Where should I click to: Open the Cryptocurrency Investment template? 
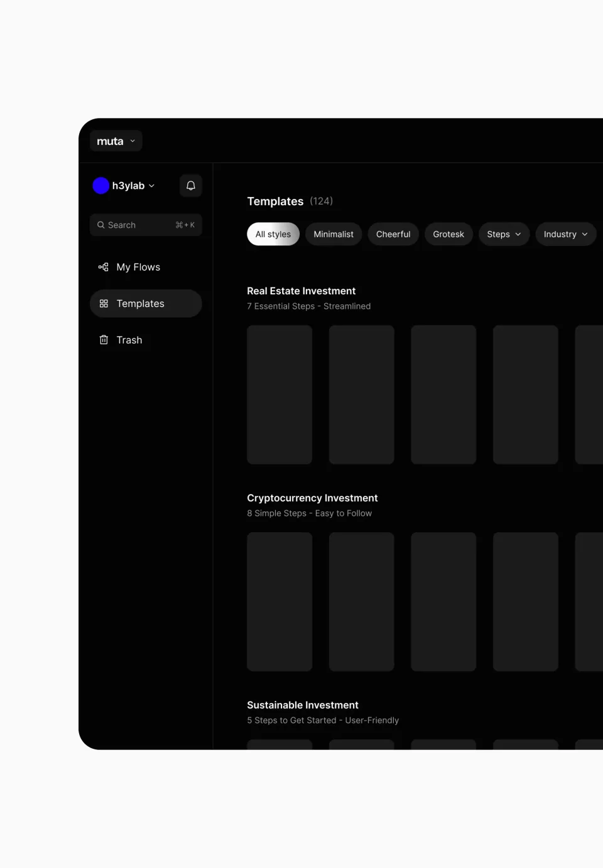pos(312,498)
